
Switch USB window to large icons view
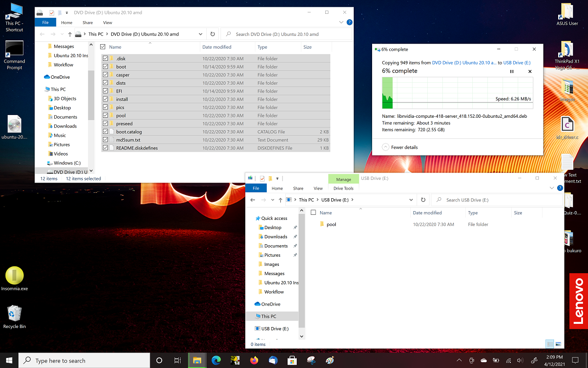tap(558, 344)
